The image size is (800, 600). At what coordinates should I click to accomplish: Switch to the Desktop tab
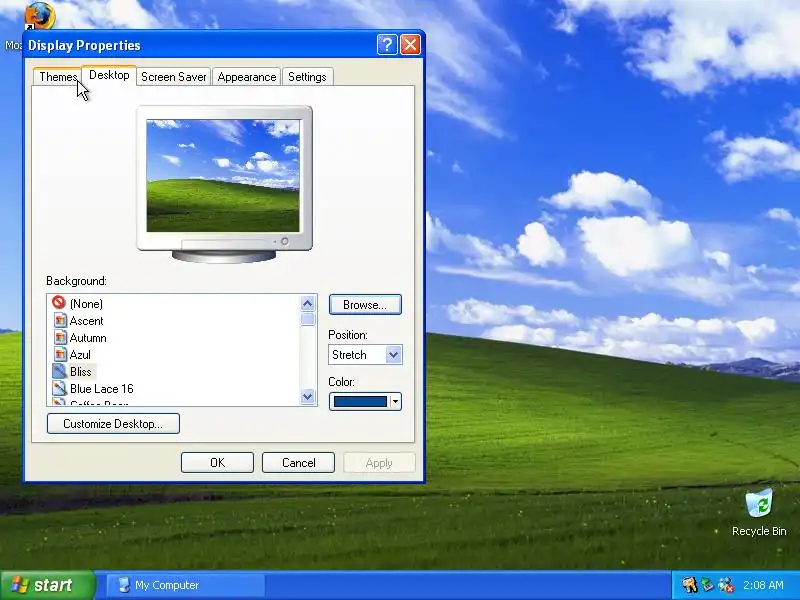pos(109,75)
